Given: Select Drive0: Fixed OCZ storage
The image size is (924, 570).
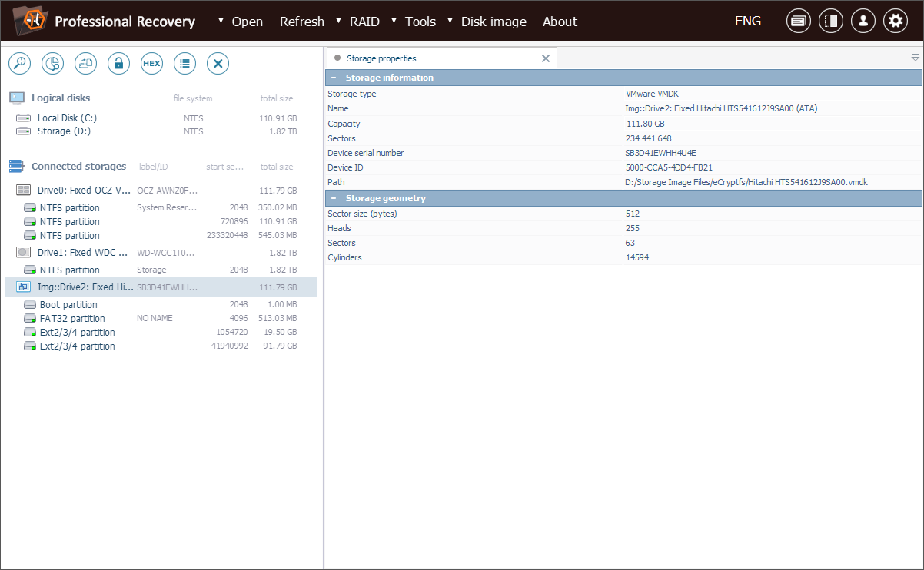Looking at the screenshot, I should coord(161,191).
